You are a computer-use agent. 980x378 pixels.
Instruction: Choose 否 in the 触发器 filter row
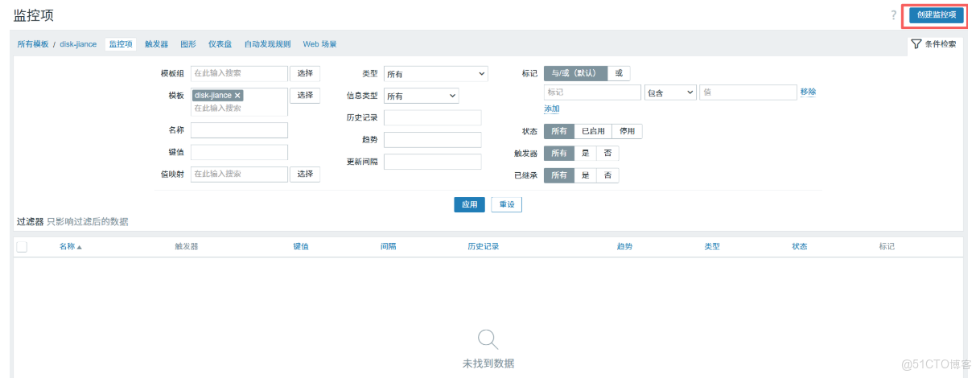point(607,153)
